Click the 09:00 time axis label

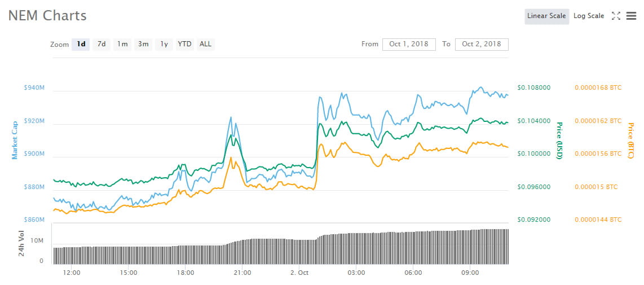point(470,273)
